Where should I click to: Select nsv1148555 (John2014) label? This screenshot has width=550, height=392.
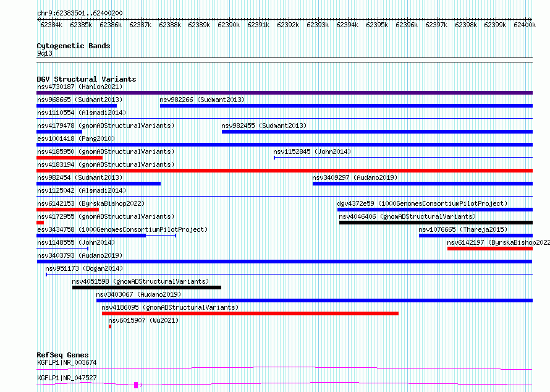[76, 242]
